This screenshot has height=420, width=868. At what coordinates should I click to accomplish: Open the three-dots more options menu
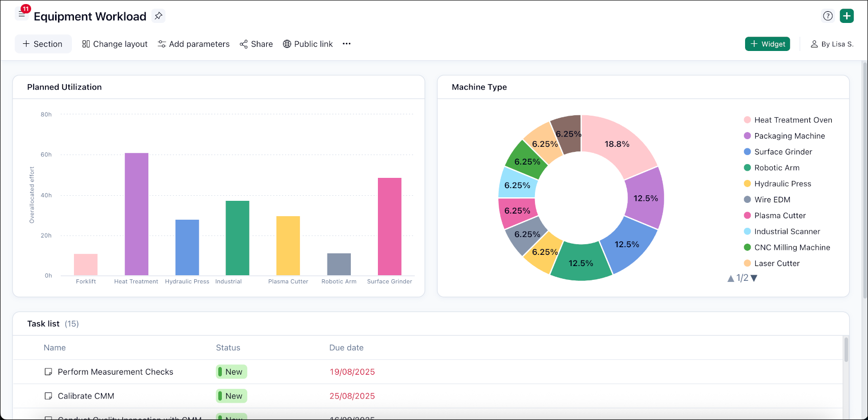click(x=347, y=44)
